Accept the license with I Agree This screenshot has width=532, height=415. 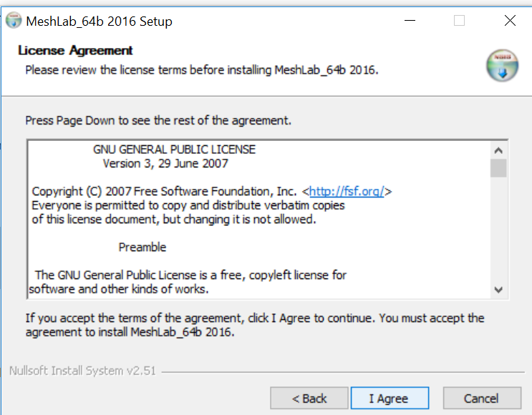pos(389,399)
